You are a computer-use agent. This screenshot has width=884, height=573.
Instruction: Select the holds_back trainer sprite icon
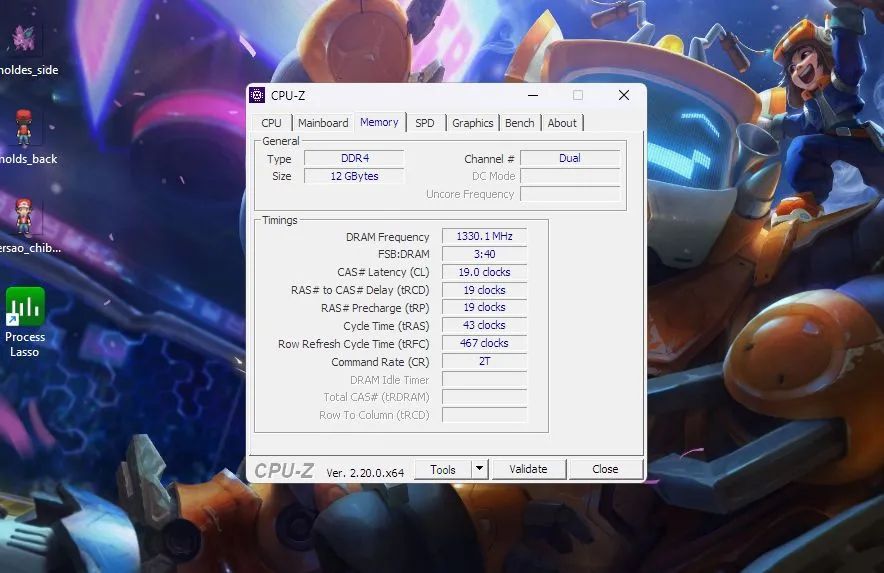pos(23,127)
